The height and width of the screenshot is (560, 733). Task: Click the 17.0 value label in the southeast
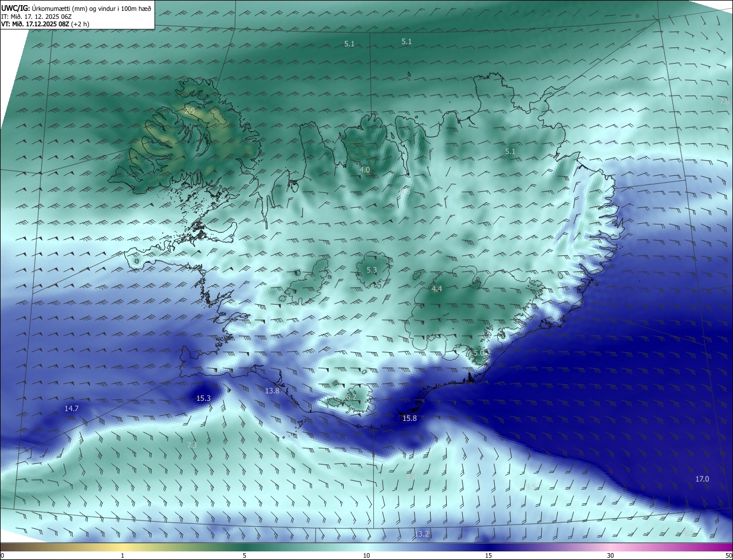click(x=702, y=479)
